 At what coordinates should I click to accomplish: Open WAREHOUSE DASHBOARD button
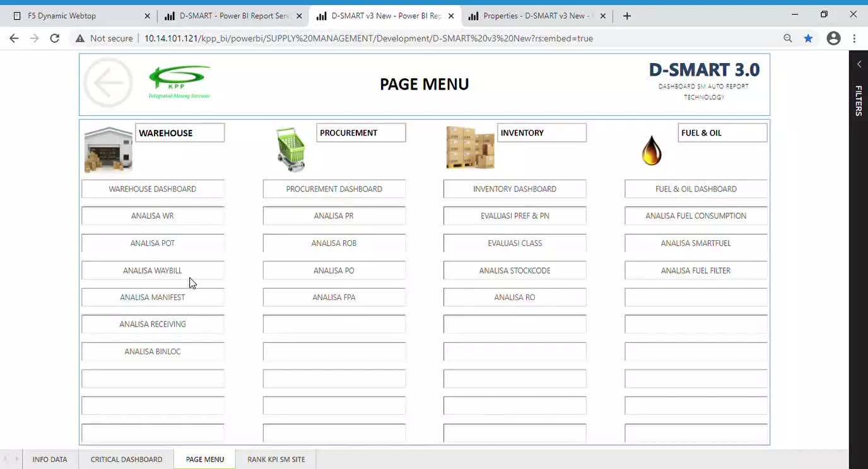click(x=153, y=189)
